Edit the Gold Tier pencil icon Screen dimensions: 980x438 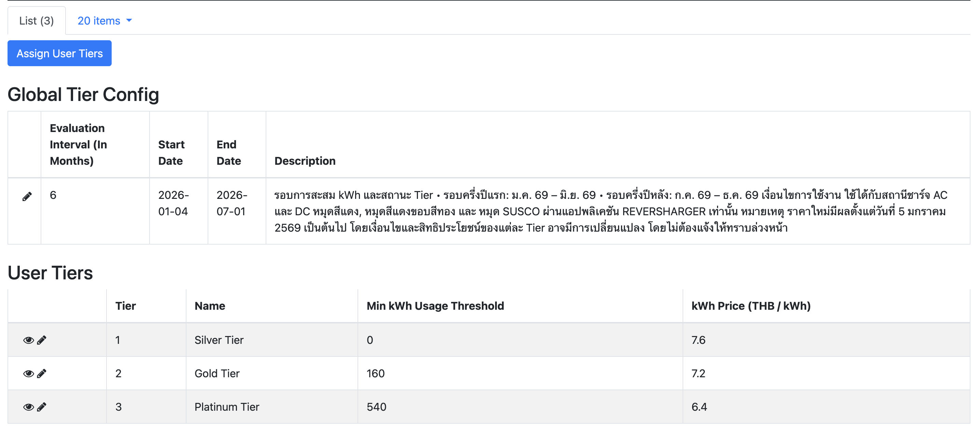pos(42,374)
